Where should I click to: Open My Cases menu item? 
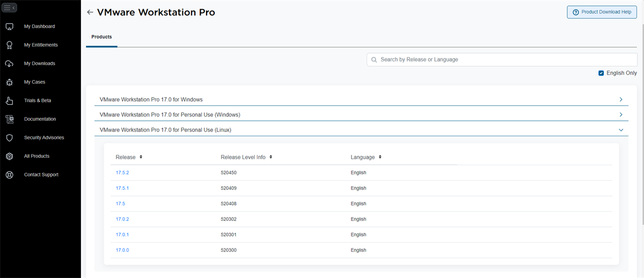[35, 82]
